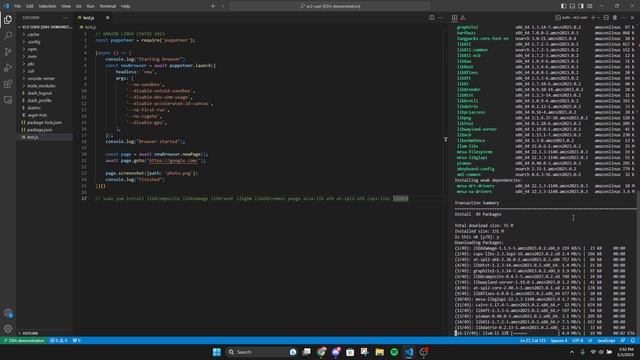Open package-lock.json in the explorer
This screenshot has height=360, width=640.
pyautogui.click(x=45, y=122)
